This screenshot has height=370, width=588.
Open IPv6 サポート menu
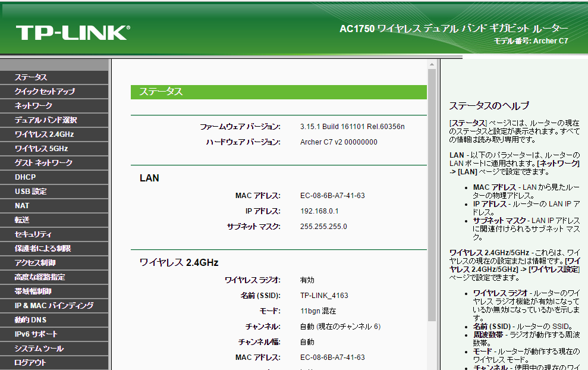54,334
